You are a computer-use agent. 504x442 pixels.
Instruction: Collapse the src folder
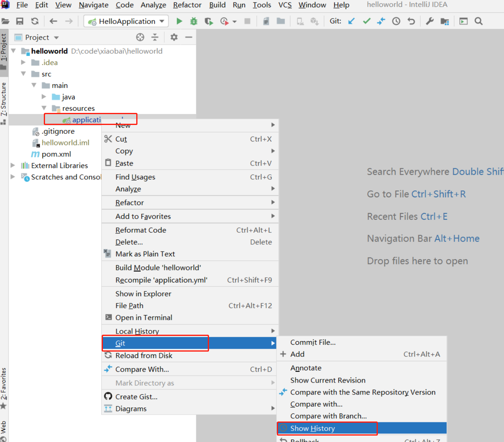point(23,74)
